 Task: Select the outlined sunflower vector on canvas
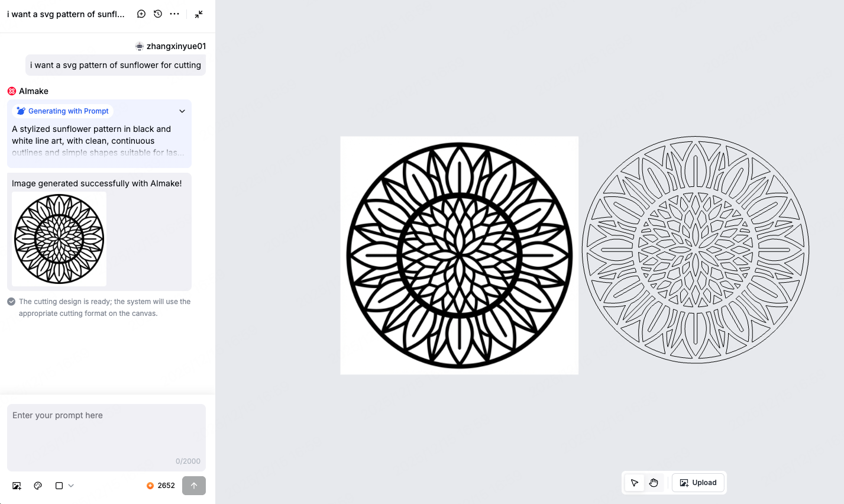696,250
